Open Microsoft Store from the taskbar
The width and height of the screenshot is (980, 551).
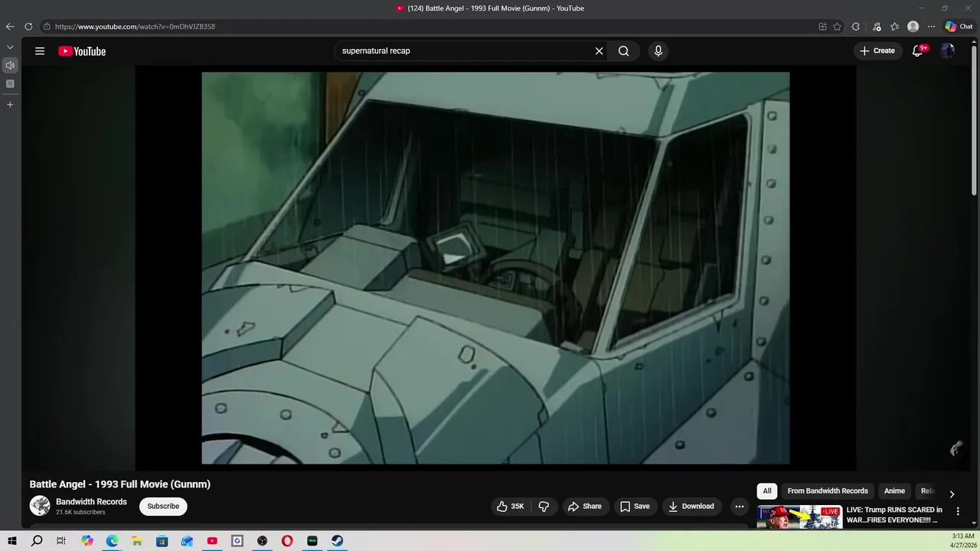click(x=162, y=541)
